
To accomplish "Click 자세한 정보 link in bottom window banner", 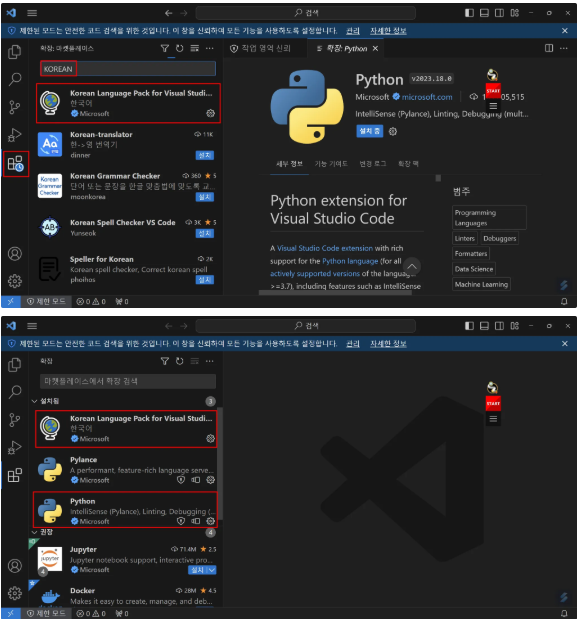I will click(x=388, y=343).
